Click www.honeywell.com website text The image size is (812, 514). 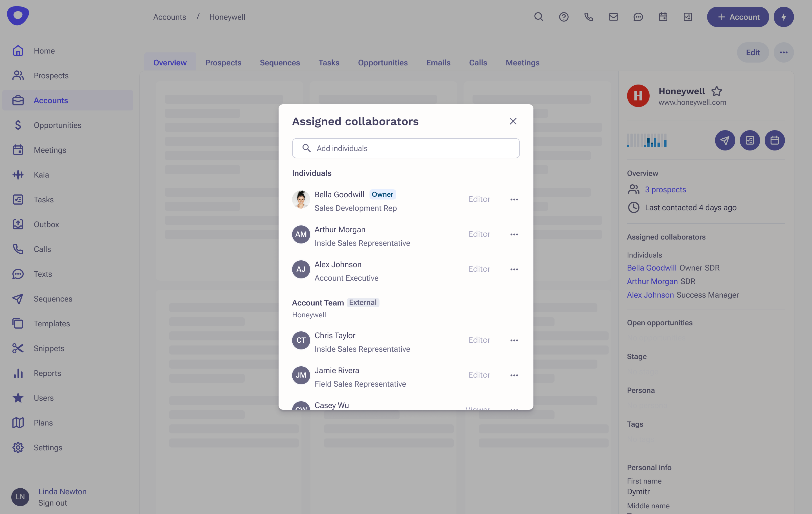(x=692, y=103)
